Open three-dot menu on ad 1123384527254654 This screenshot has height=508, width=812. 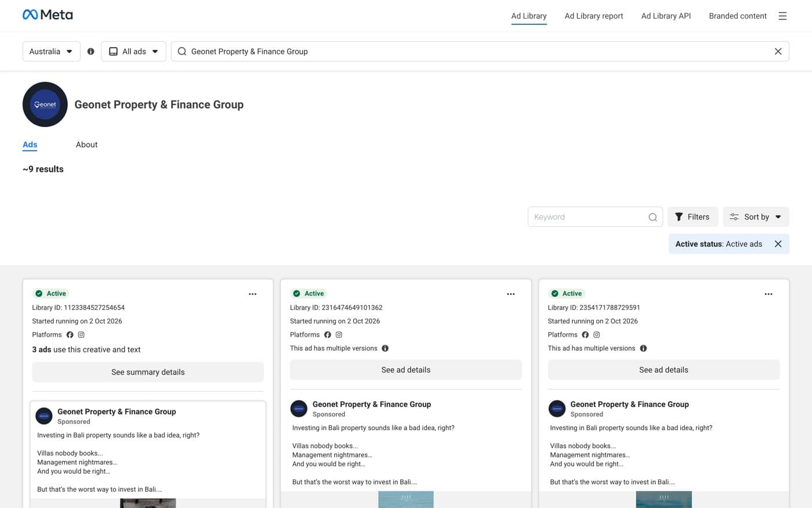(x=252, y=294)
